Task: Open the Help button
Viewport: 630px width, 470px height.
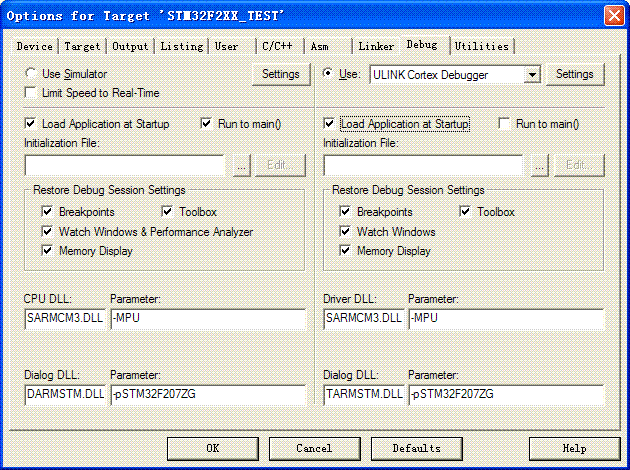Action: (575, 448)
